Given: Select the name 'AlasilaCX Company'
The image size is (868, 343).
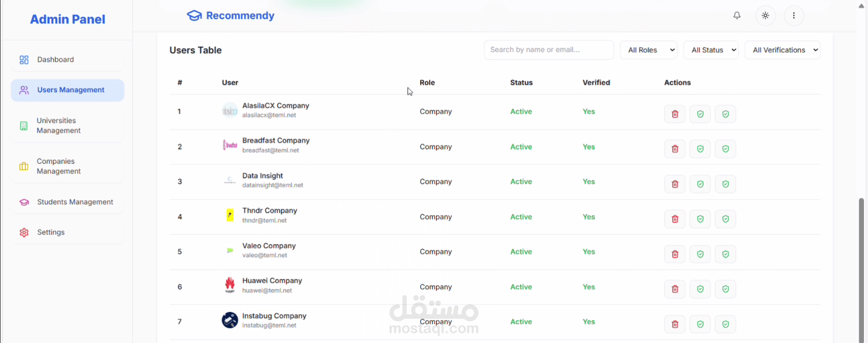Looking at the screenshot, I should [x=275, y=105].
